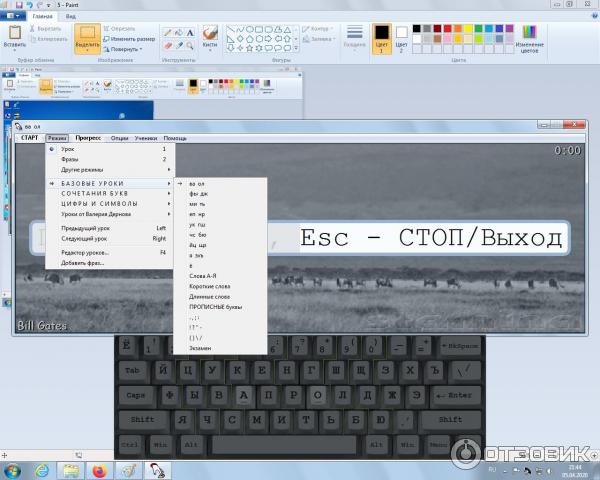This screenshot has width=600, height=480.
Task: Click the СТАРТ menu item
Action: point(29,138)
